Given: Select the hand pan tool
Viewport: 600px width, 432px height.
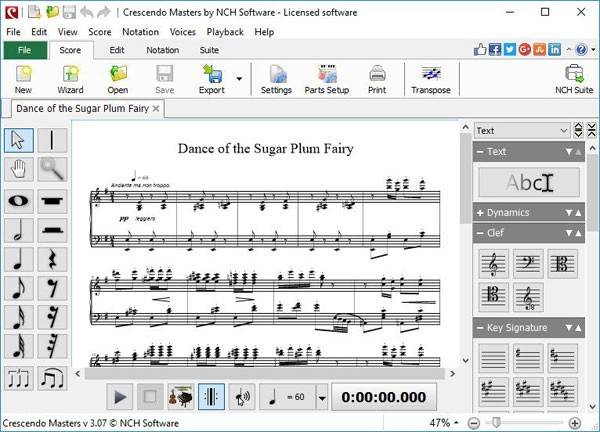Looking at the screenshot, I should pos(19,170).
